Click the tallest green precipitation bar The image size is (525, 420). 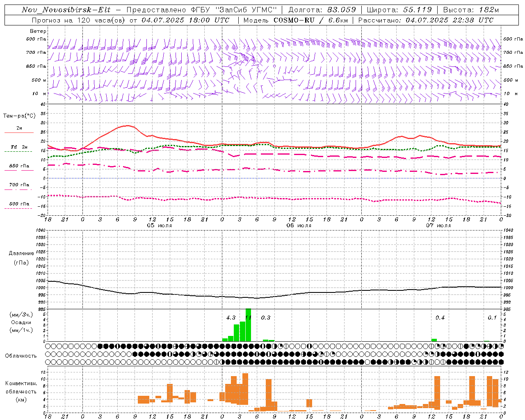(248, 325)
